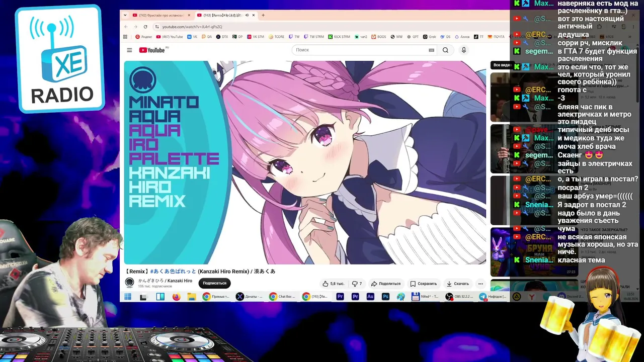Open more actions three-dot menu under video
The image size is (644, 362).
(x=480, y=284)
